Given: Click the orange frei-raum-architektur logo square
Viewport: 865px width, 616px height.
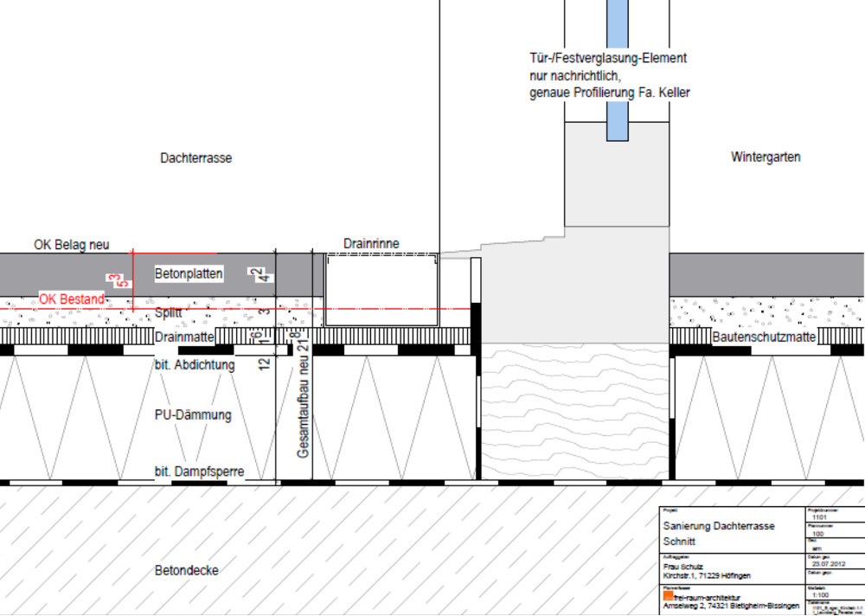Looking at the screenshot, I should 667,595.
